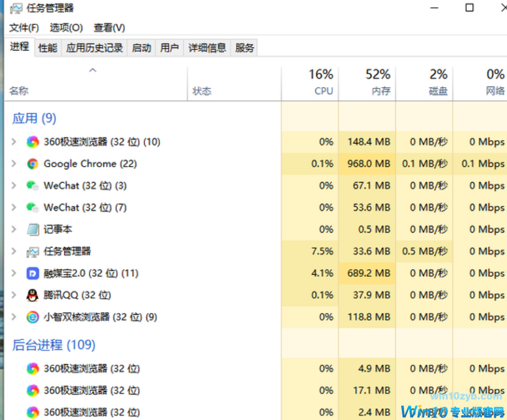The image size is (507, 420).
Task: Select the 后台进程 (109) group header
Action: coord(54,345)
